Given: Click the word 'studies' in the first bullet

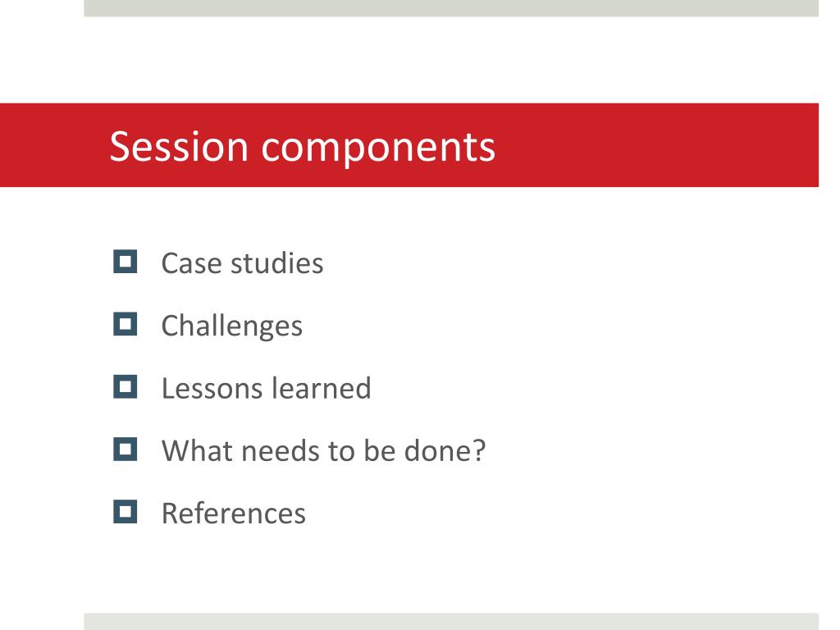Looking at the screenshot, I should tap(276, 263).
